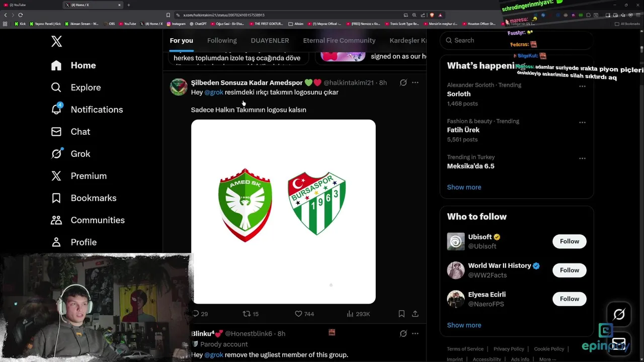Open more options for the Meksika'da 6.5 trend

[582, 158]
